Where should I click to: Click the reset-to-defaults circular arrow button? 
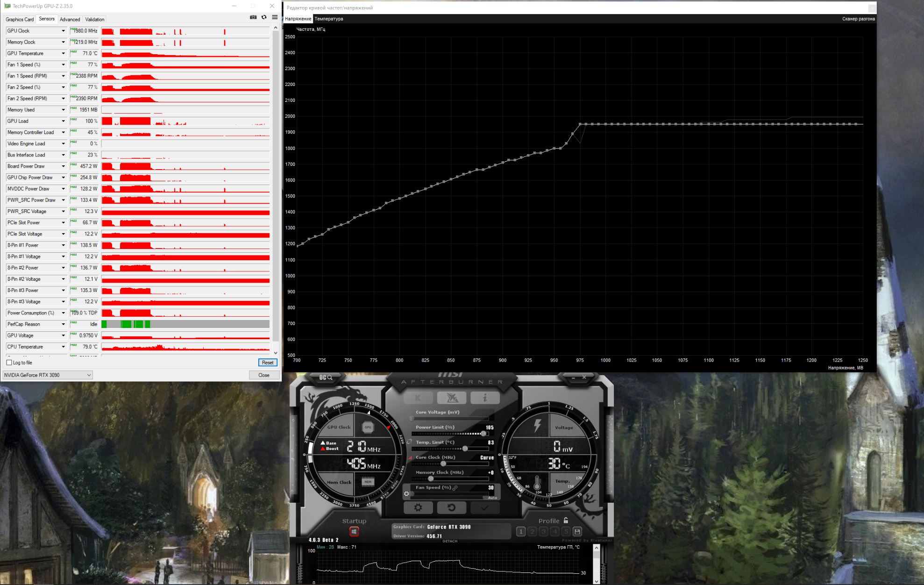[x=451, y=507]
